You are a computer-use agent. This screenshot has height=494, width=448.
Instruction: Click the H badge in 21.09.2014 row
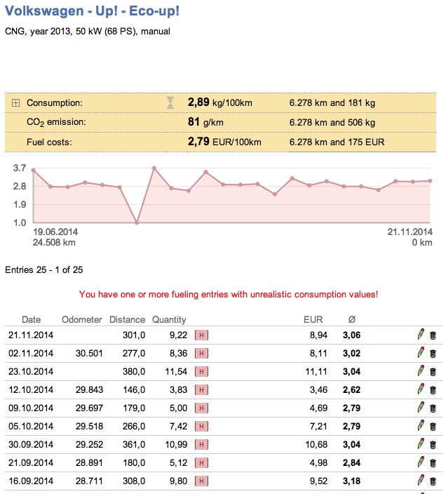tap(201, 463)
